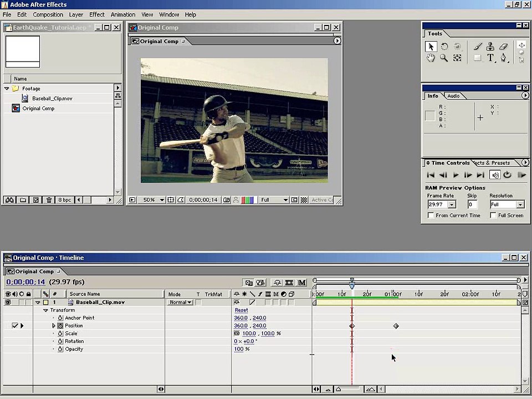Select the Clone Stamp tool

[x=490, y=47]
